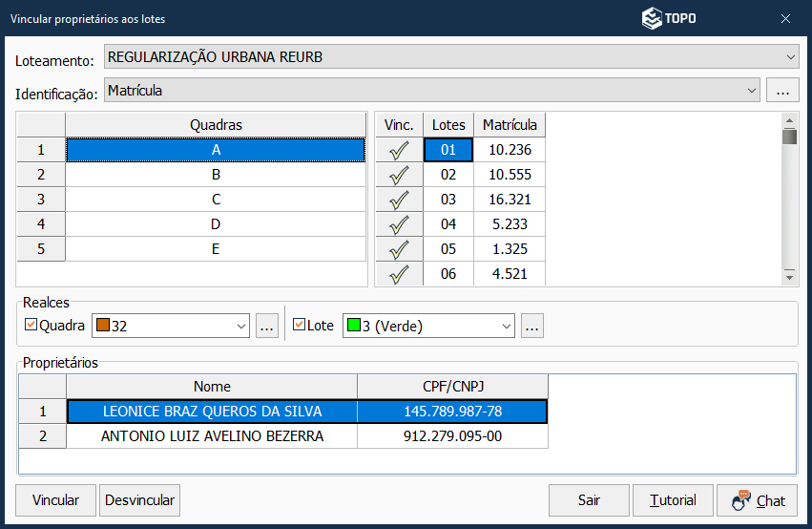Toggle the Quadra highlight checkbox
Screen dimensions: 812x529
click(31, 326)
